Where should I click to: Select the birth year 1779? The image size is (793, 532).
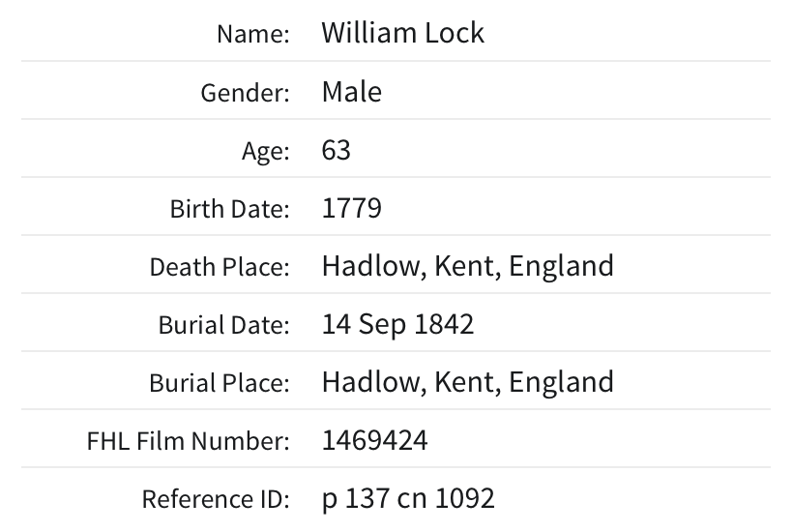tap(351, 208)
